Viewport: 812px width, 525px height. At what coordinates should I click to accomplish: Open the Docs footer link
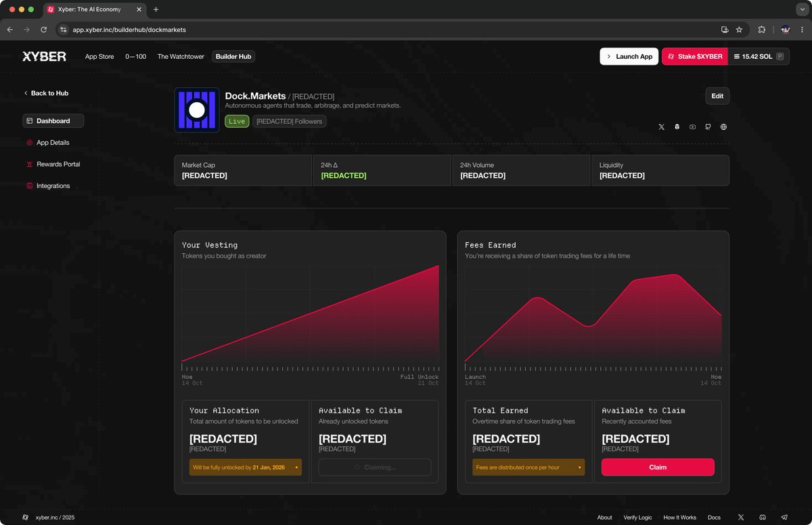(714, 518)
